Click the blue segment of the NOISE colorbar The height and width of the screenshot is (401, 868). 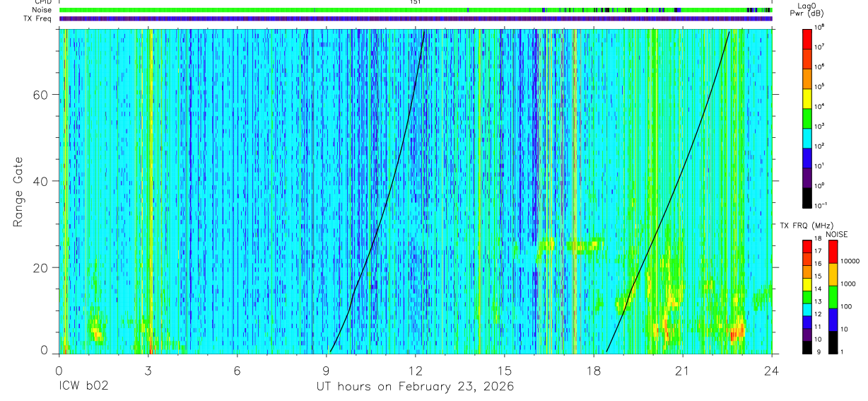833,319
